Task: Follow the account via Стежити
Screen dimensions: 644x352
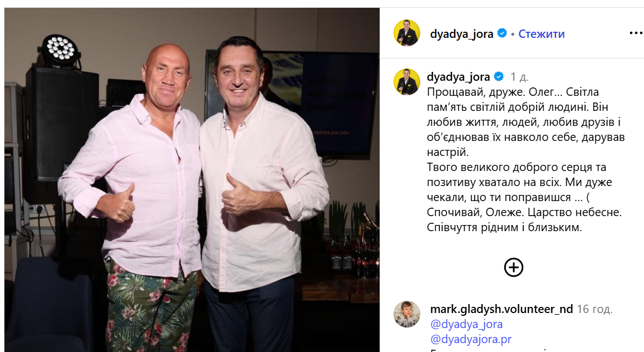Action: [542, 33]
